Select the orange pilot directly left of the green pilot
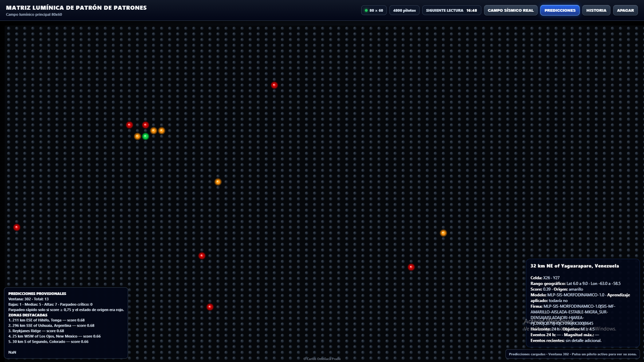The image size is (644, 362). click(137, 136)
